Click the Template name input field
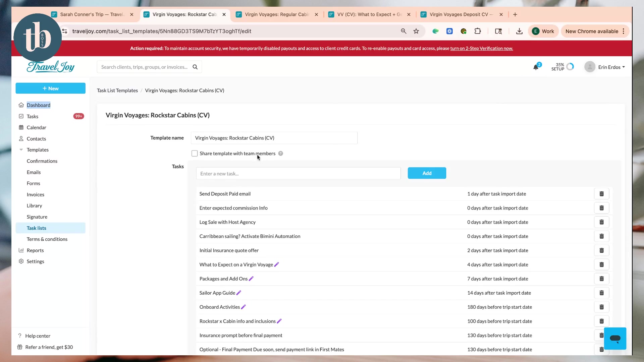The image size is (644, 362). [x=274, y=138]
